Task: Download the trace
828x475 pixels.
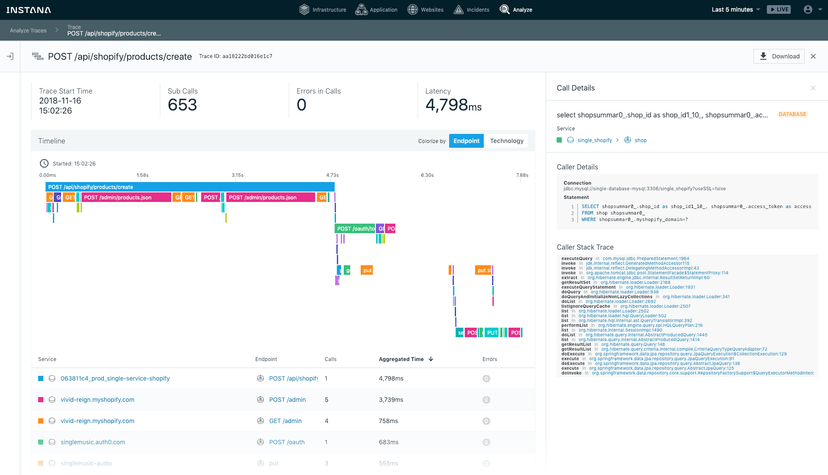Action: point(779,56)
